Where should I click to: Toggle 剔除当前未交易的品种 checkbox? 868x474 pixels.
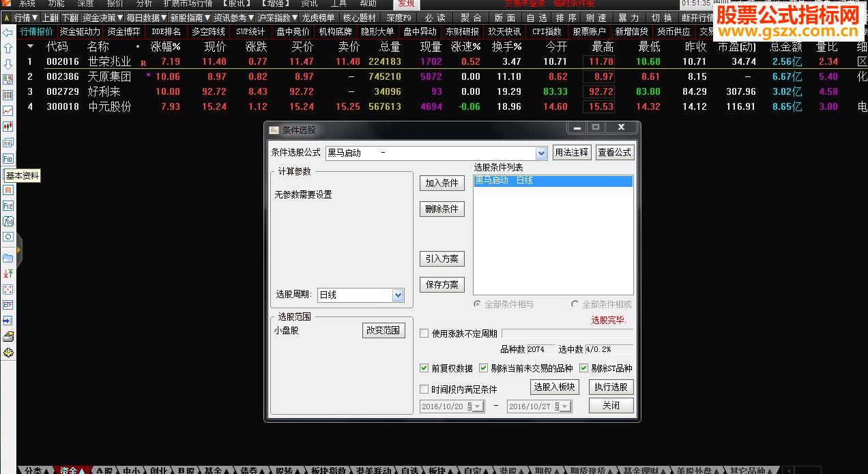tap(484, 368)
